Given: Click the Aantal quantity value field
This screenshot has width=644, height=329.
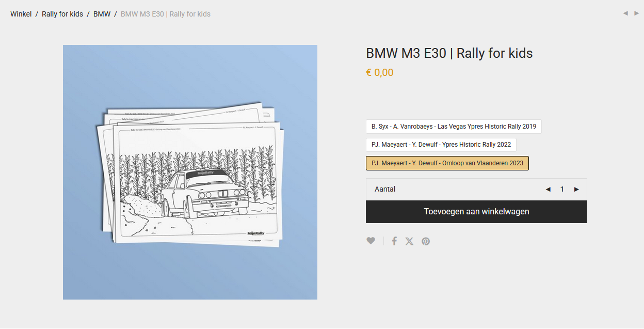Looking at the screenshot, I should click(x=562, y=190).
